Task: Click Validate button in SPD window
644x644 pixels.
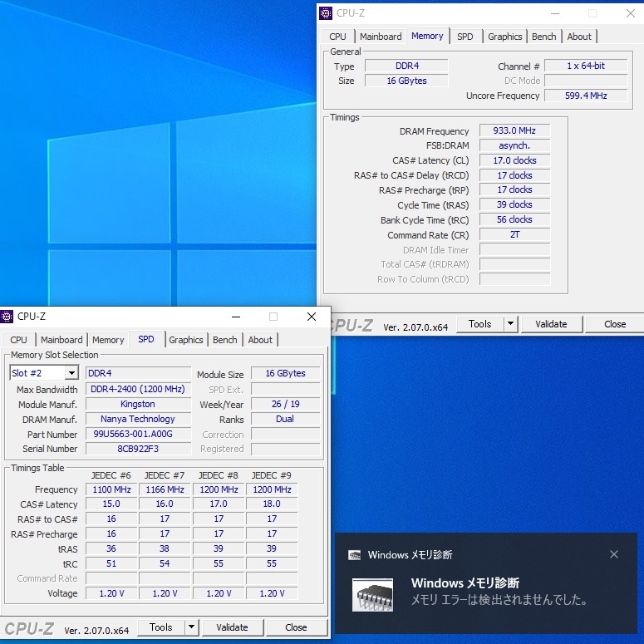Action: pos(232,627)
